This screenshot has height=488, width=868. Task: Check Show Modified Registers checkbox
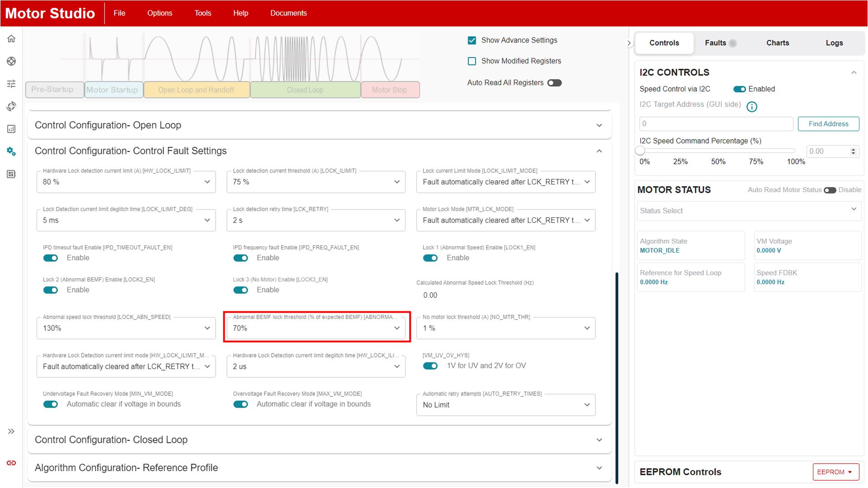[472, 61]
